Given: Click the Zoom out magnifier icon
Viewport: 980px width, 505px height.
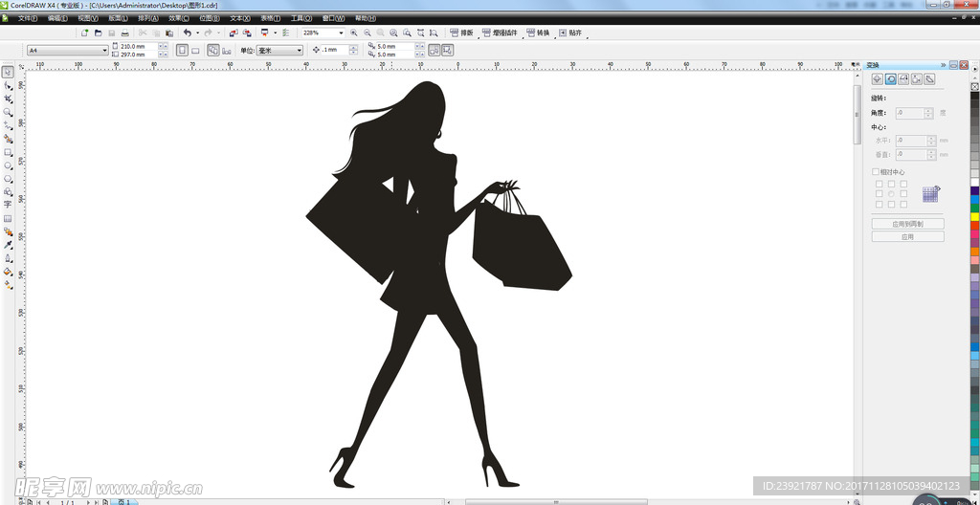Looking at the screenshot, I should coord(367,33).
